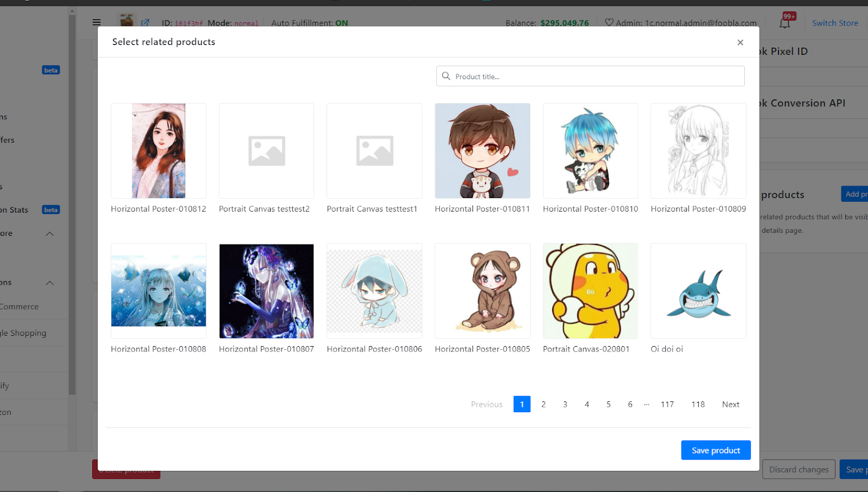
Task: Click the Portrait Canvas testtest1 title
Action: click(372, 209)
